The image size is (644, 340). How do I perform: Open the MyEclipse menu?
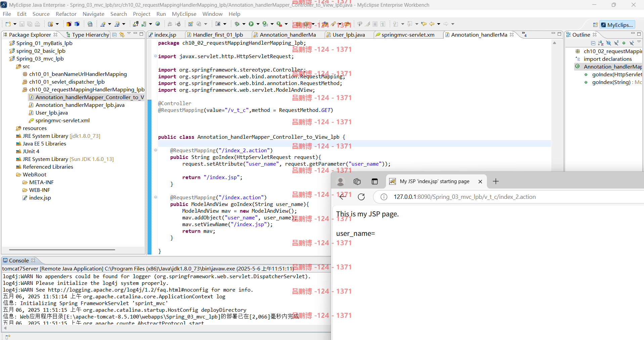[184, 14]
